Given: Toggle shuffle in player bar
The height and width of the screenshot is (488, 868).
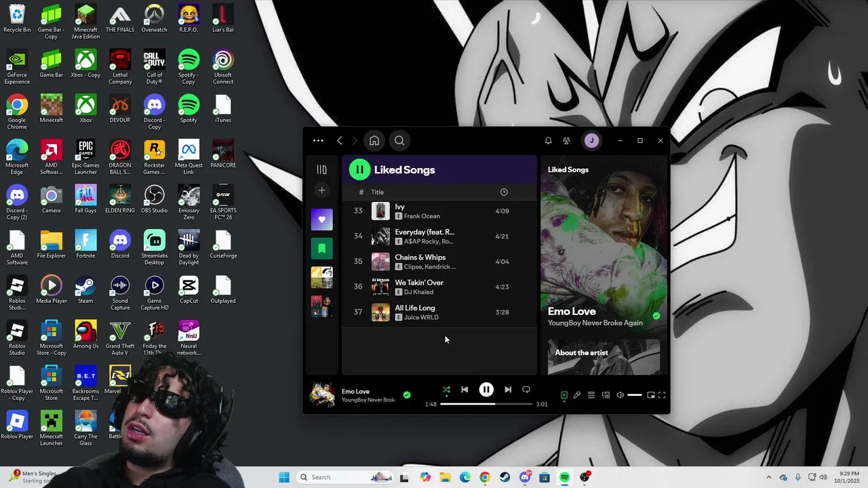Looking at the screenshot, I should coord(446,390).
